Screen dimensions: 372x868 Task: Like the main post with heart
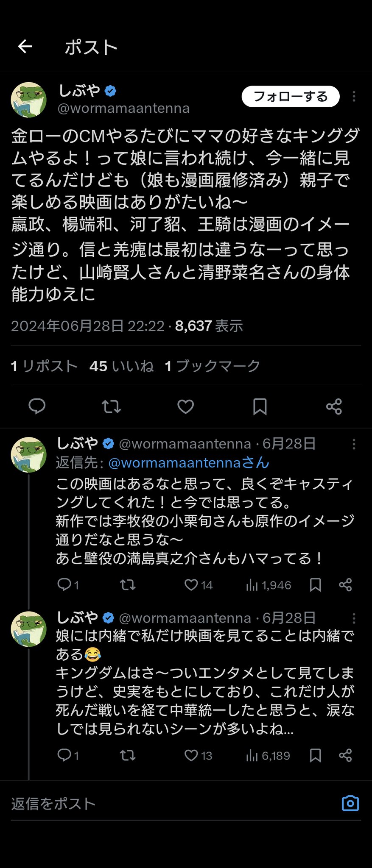(x=185, y=406)
